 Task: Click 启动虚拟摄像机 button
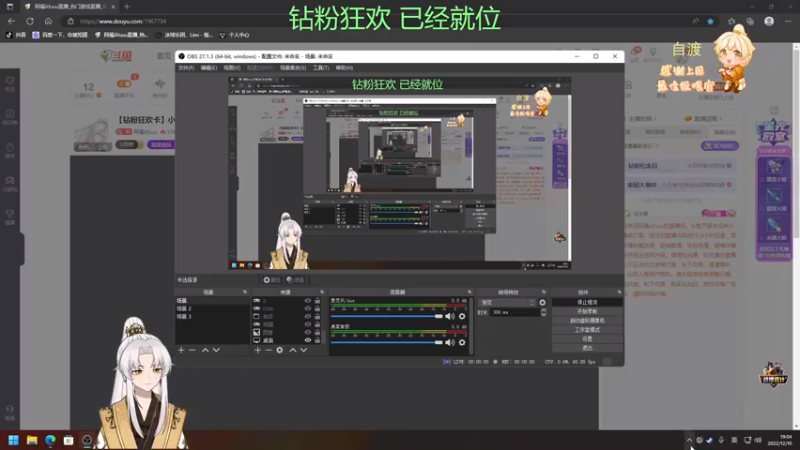(x=587, y=320)
